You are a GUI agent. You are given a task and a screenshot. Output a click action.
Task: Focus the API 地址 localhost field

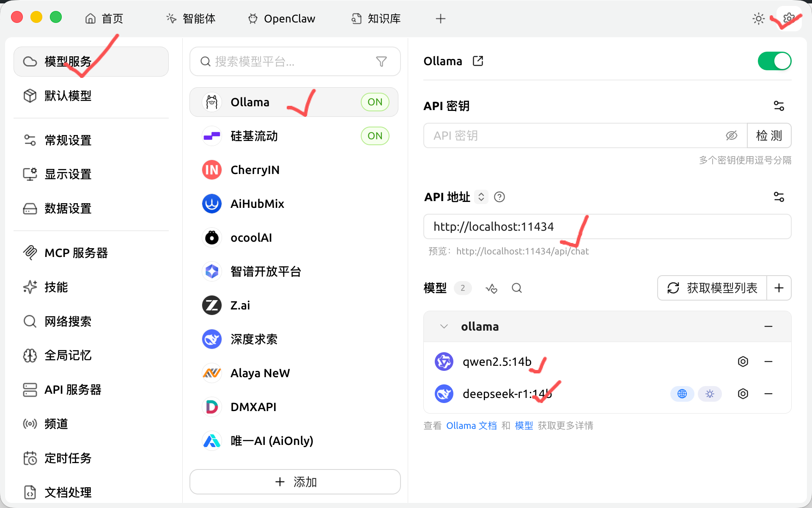[x=607, y=226]
